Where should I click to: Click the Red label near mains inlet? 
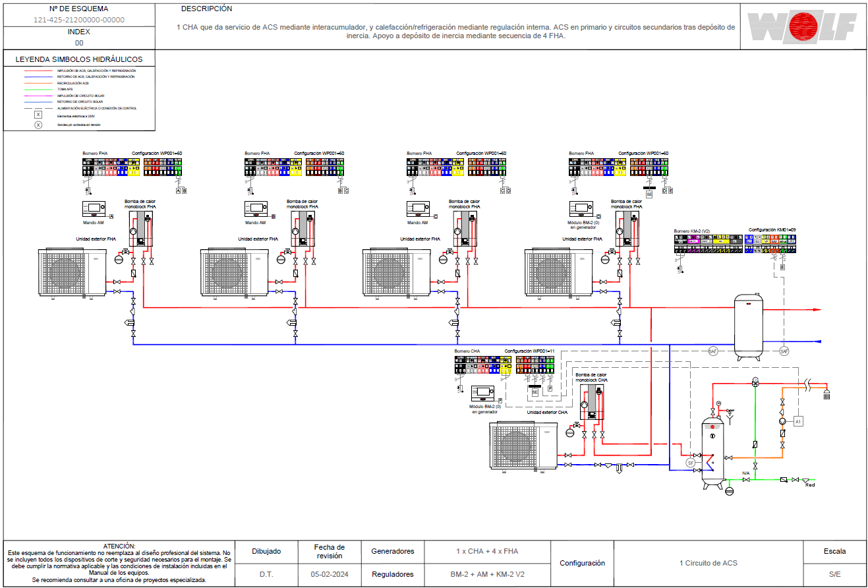click(810, 485)
